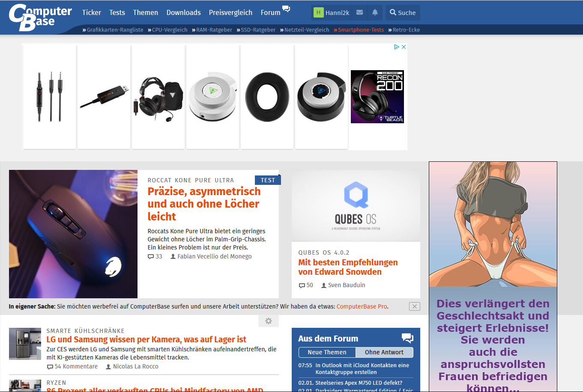Click the audio cable product ad thumbnail
This screenshot has width=583, height=392.
click(49, 97)
